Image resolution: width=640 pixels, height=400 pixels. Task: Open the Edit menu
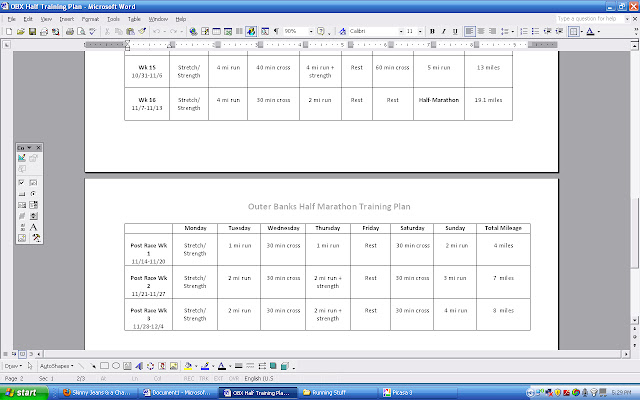pyautogui.click(x=28, y=19)
